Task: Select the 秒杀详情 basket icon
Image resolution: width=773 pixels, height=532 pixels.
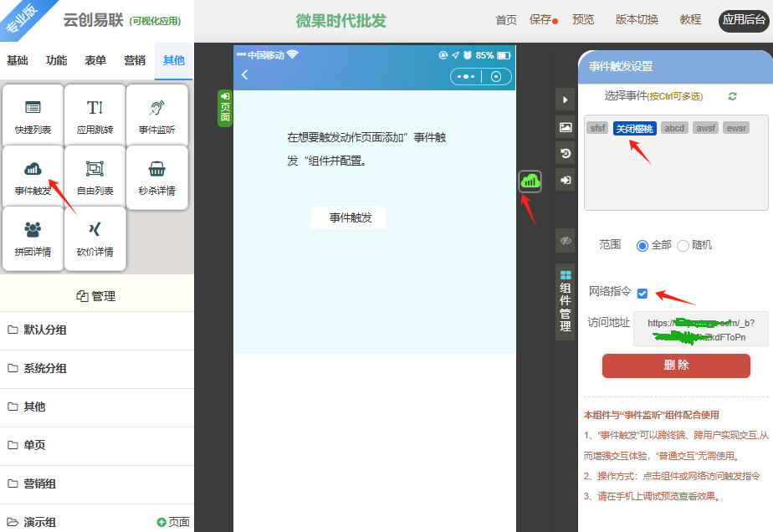Action: pyautogui.click(x=156, y=169)
